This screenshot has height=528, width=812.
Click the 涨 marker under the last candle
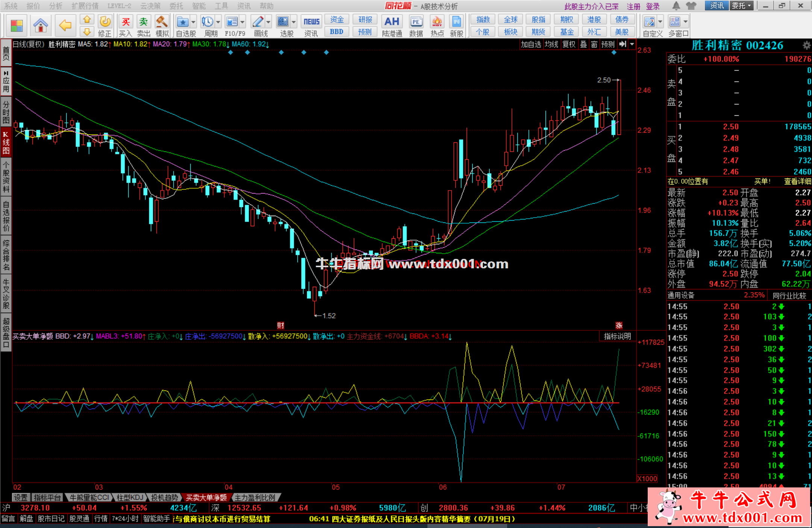click(619, 325)
